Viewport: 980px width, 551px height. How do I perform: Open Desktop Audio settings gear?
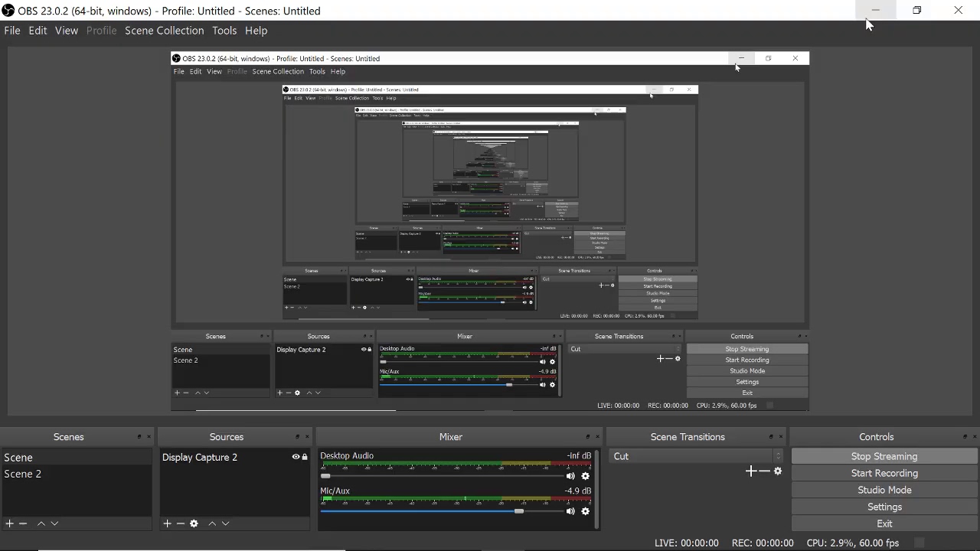tap(586, 476)
